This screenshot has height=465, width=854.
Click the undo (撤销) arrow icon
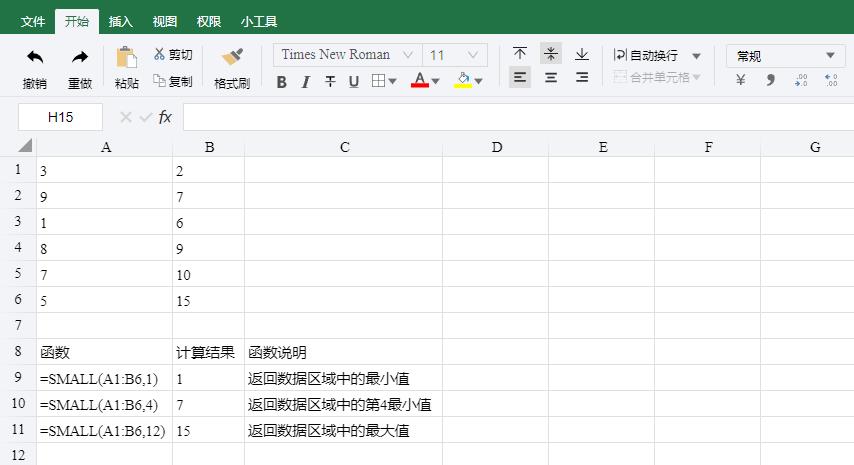[35, 57]
